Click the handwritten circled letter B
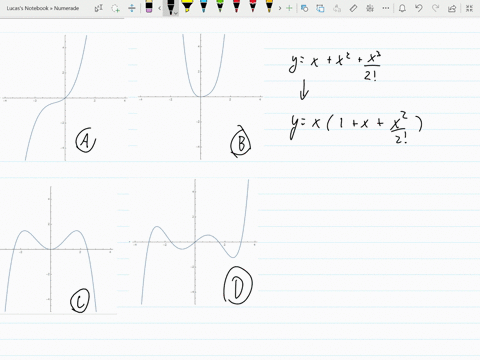Viewport: 480px width, 360px height. click(x=241, y=142)
